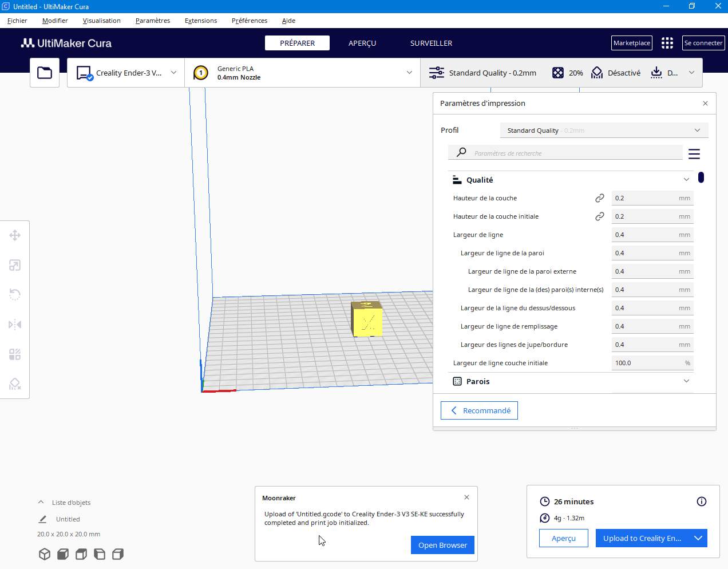Screen dimensions: 728x569
Task: Click Upload to Creality Ender button
Action: click(642, 538)
